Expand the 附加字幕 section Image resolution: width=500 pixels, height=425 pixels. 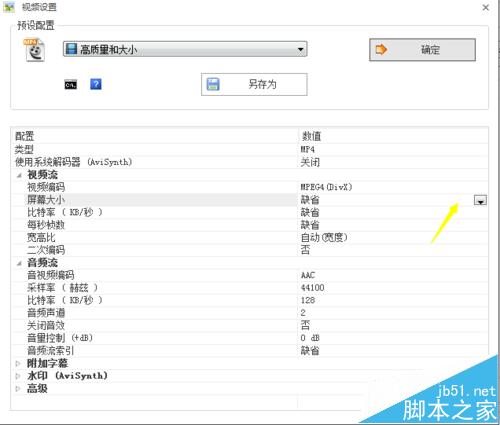click(18, 363)
